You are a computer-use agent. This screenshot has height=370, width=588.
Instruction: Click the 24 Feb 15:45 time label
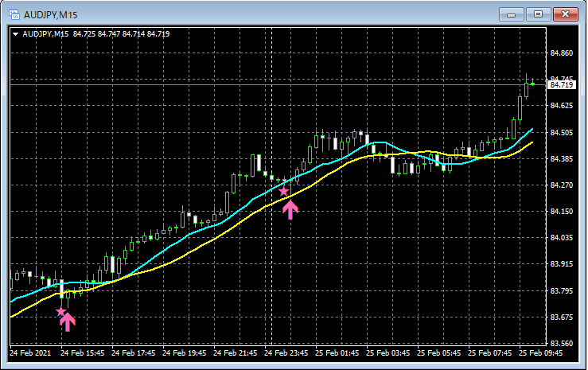(82, 353)
